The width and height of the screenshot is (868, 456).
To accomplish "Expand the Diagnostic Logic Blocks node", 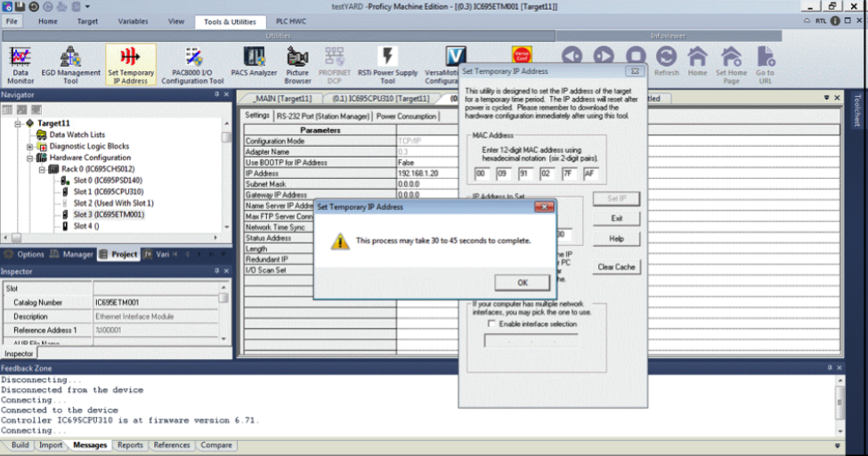I will [x=30, y=147].
